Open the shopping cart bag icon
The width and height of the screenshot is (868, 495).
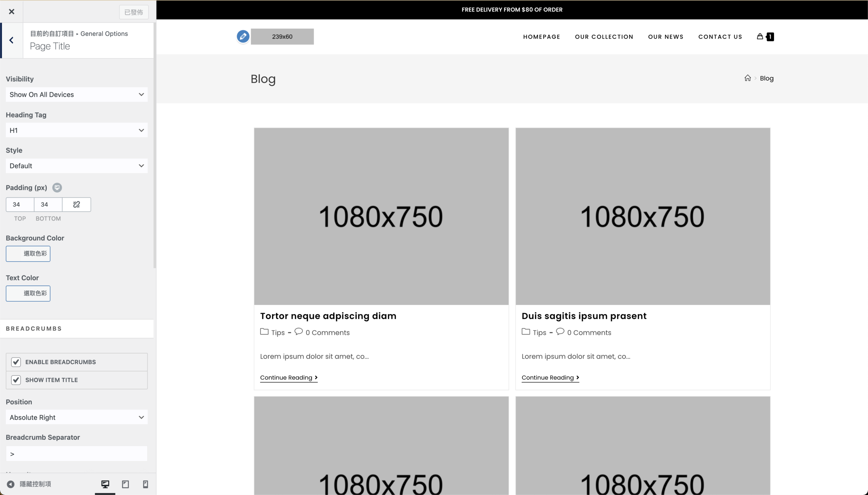click(x=760, y=36)
